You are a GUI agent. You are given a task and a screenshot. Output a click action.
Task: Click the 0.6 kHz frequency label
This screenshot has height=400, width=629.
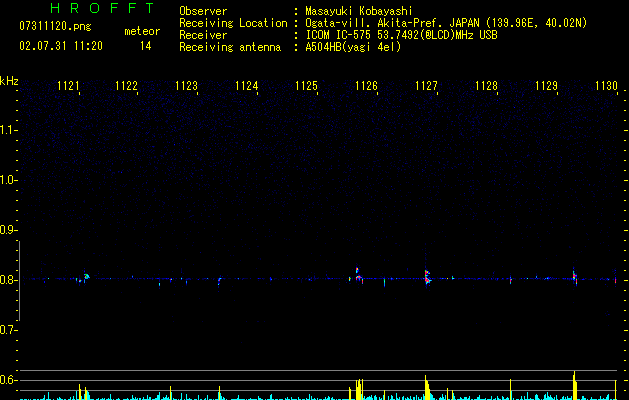(x=8, y=380)
